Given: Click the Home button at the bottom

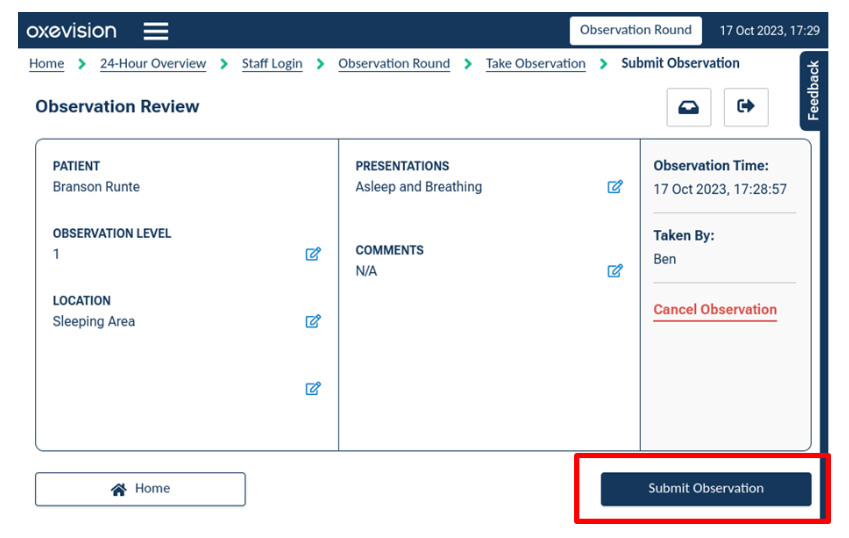Looking at the screenshot, I should coord(140,489).
